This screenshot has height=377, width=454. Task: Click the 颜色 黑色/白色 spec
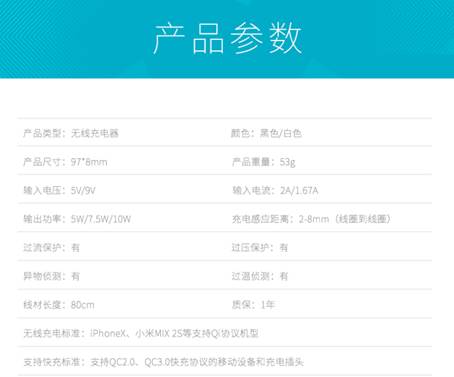point(266,133)
